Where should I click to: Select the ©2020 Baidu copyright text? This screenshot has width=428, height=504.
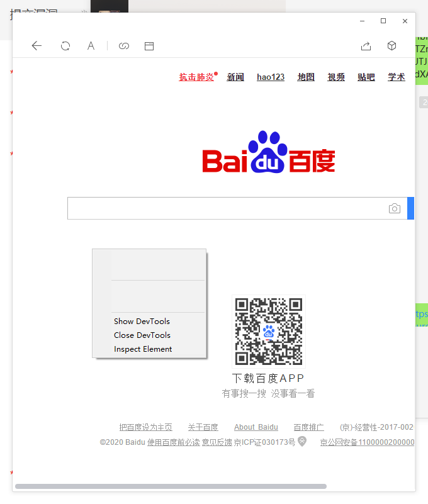pos(123,442)
